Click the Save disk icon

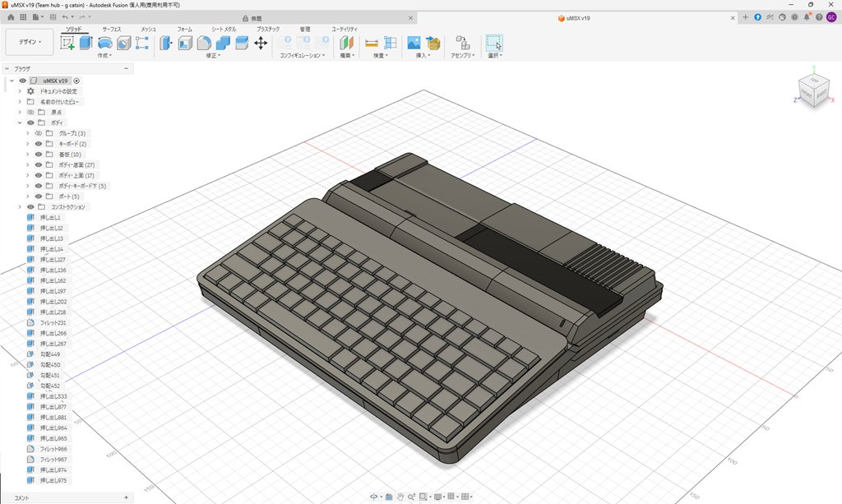[53, 17]
